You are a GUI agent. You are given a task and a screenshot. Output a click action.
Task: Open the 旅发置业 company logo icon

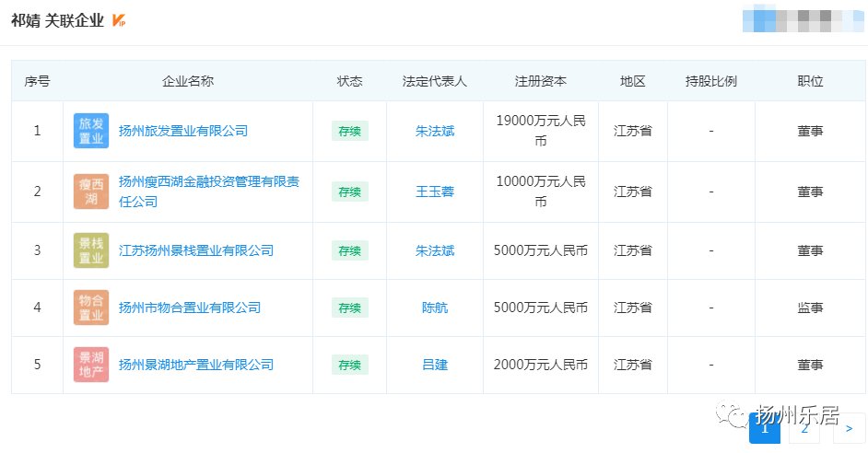[91, 131]
